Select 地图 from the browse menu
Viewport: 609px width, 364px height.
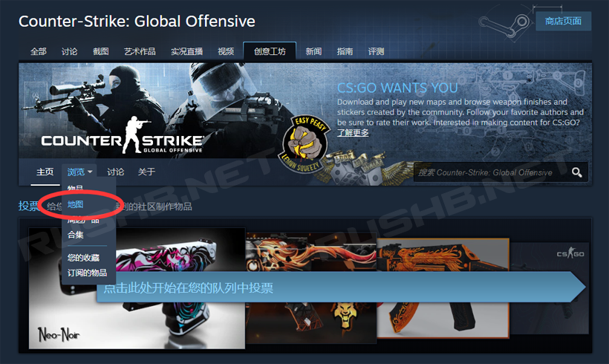(x=76, y=204)
